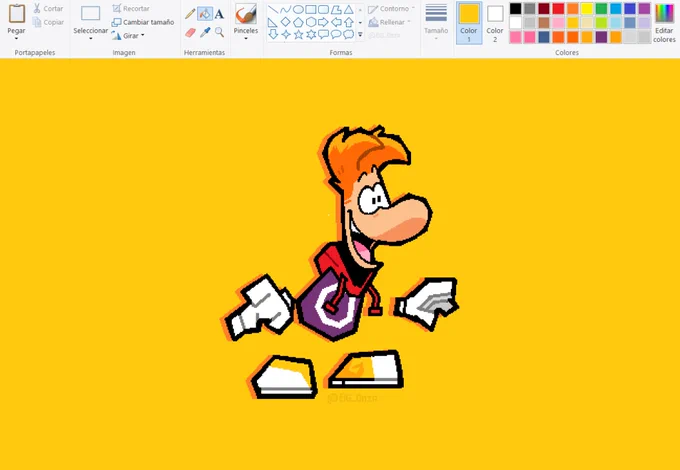Pick the brown palette swatch
Screen dimensions: 680x470
tap(544, 23)
